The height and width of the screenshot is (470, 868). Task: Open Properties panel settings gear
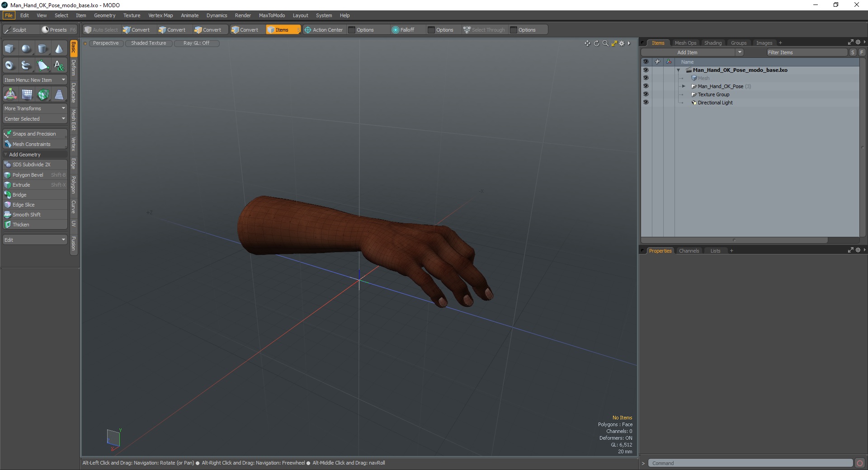coord(858,250)
